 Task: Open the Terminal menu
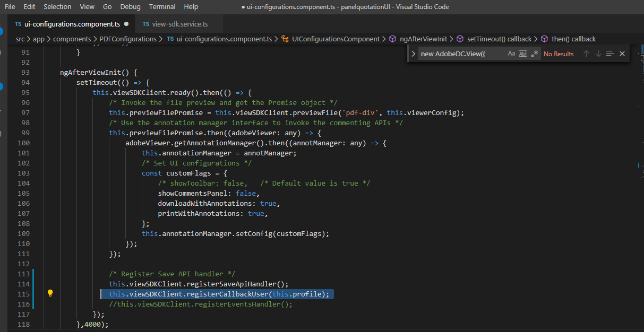tap(162, 6)
